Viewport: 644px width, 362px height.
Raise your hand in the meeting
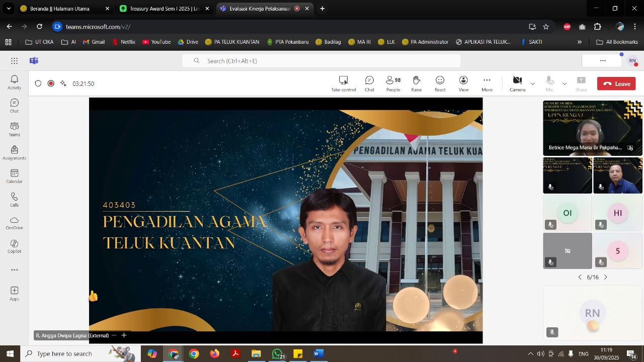417,83
